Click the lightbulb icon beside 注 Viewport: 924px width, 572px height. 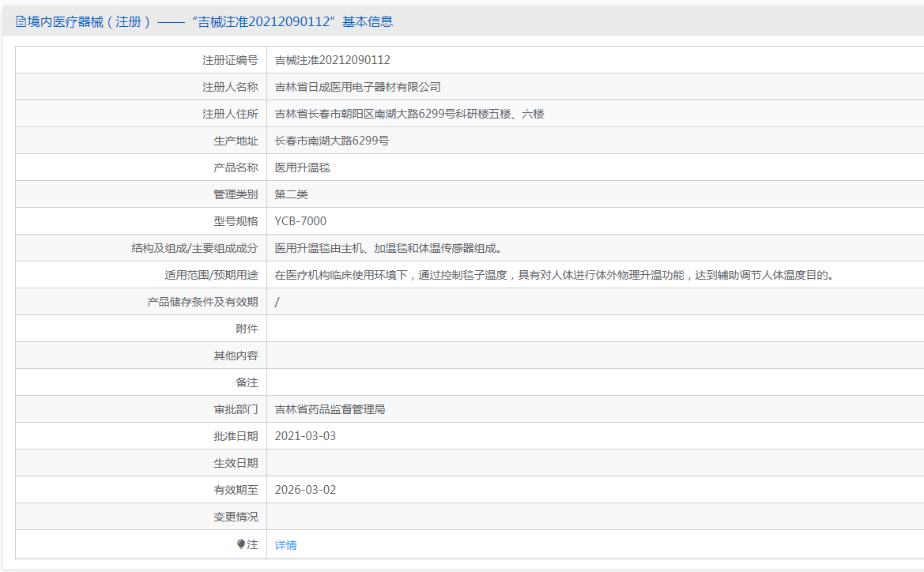[x=242, y=544]
